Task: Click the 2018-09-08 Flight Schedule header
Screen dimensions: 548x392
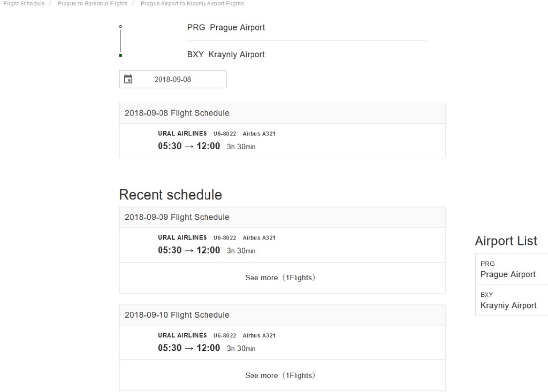Action: [x=282, y=113]
